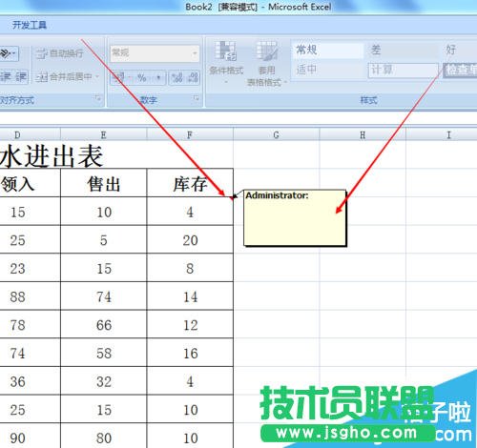
Task: Select cell with value 88
Action: [30, 296]
